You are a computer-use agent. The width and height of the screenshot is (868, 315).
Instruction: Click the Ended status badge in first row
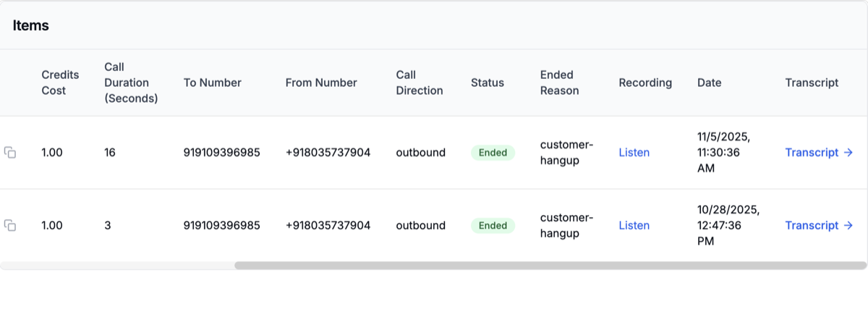(x=493, y=153)
